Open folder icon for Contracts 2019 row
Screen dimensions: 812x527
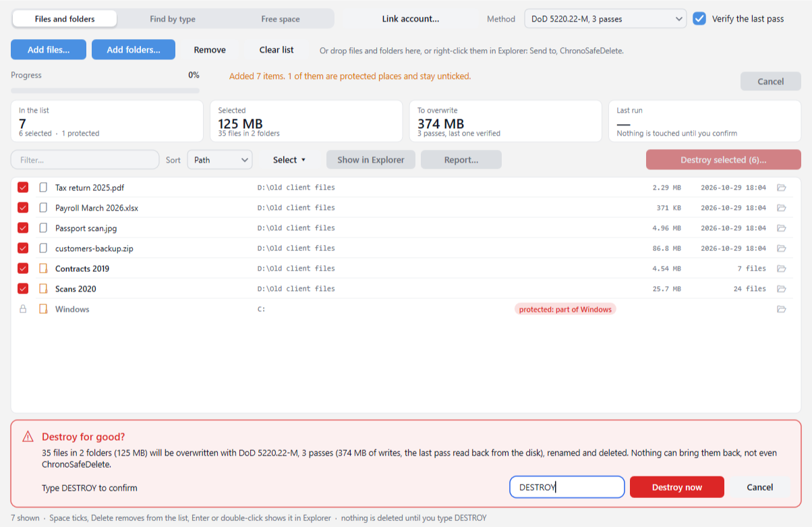[x=782, y=269]
